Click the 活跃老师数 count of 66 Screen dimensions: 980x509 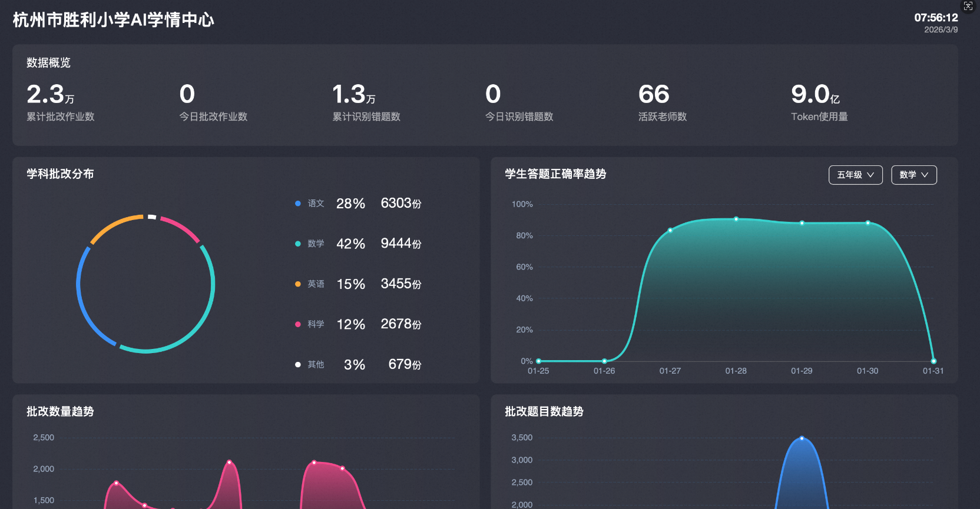click(654, 95)
